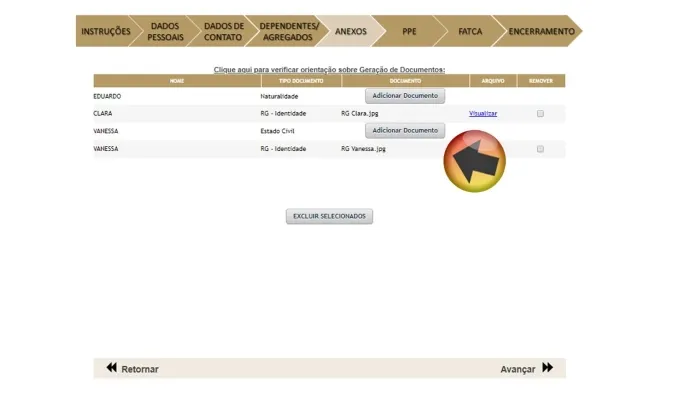Click the orange arrow pointer ball
This screenshot has height=394, width=700.
475,161
